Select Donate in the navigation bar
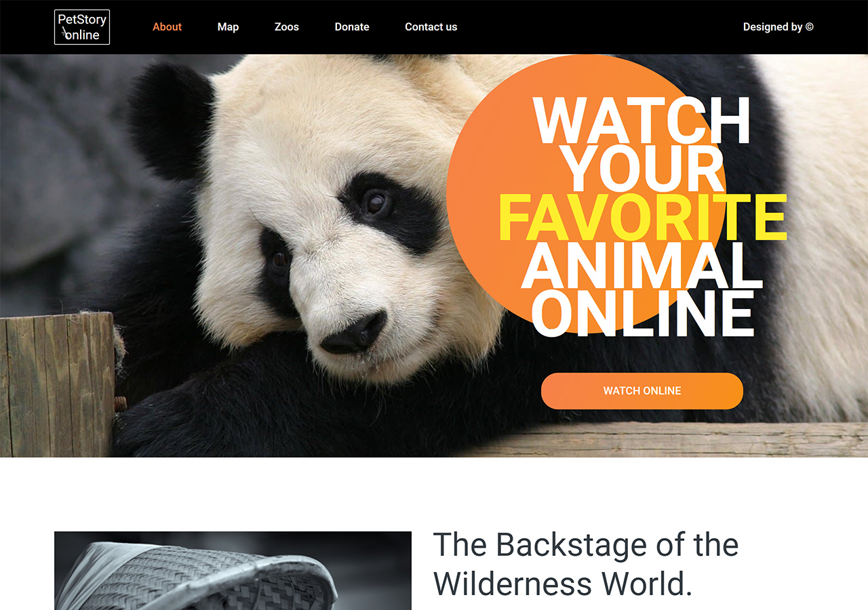Screen dimensions: 868x610 [x=352, y=27]
